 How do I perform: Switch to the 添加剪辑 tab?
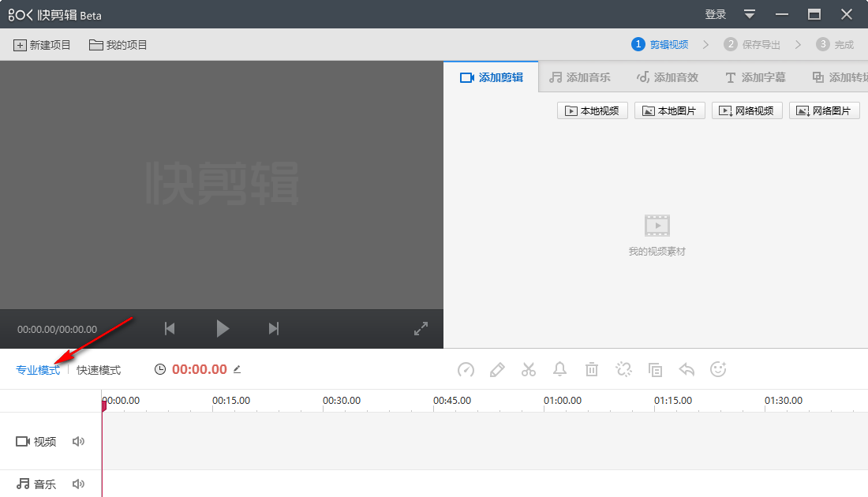point(491,77)
